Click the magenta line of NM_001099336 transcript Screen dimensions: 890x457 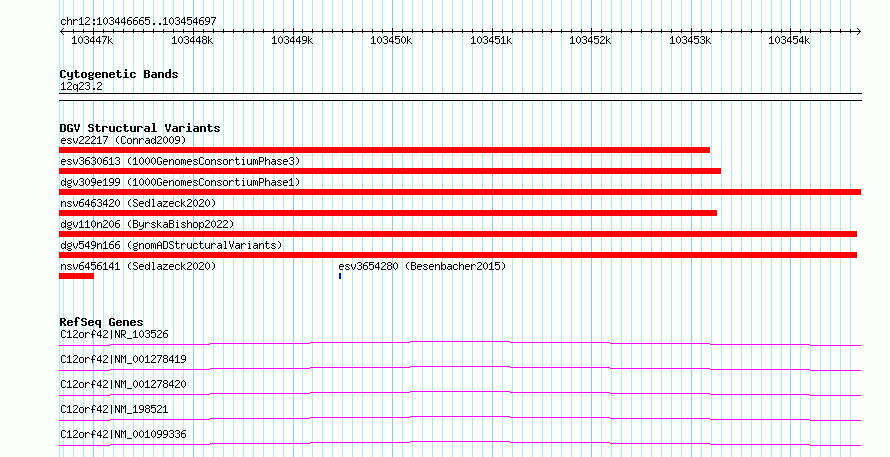pyautogui.click(x=460, y=443)
